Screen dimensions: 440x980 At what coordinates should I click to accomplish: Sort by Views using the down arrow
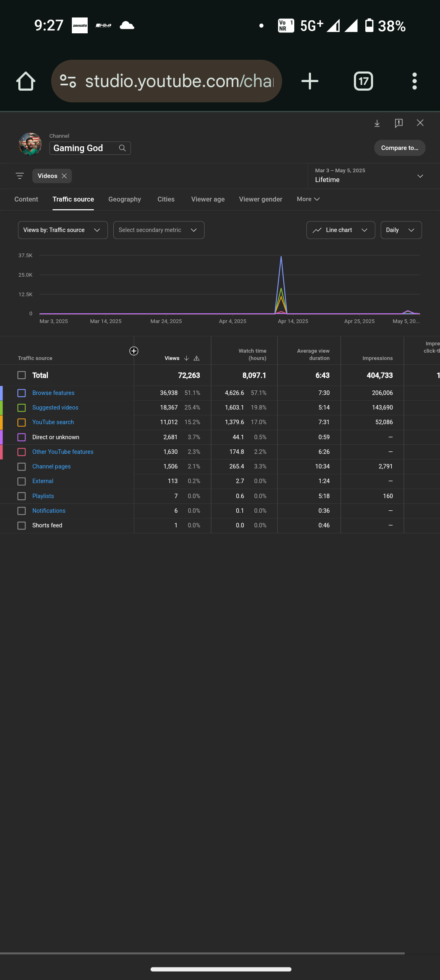tap(186, 358)
